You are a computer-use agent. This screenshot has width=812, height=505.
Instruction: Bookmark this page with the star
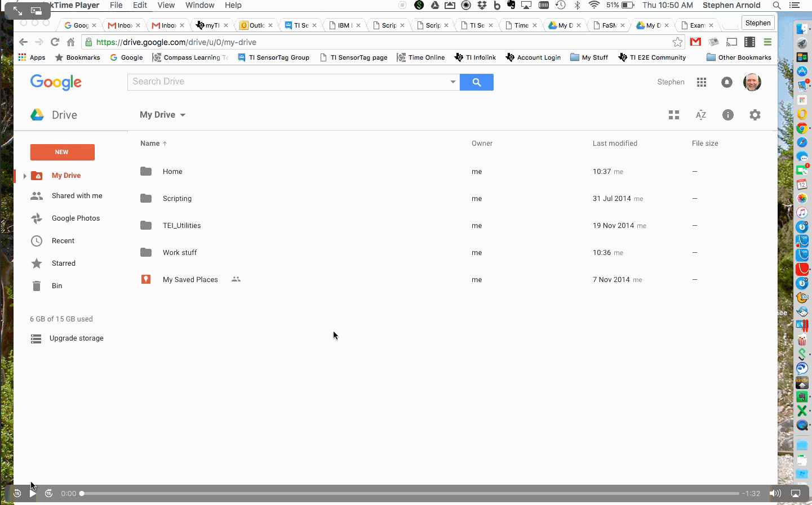[x=677, y=42]
